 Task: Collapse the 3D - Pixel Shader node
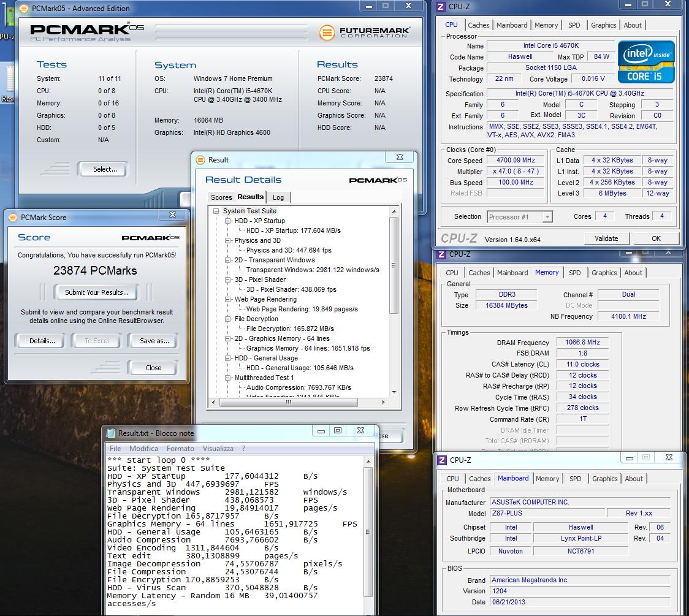(227, 280)
